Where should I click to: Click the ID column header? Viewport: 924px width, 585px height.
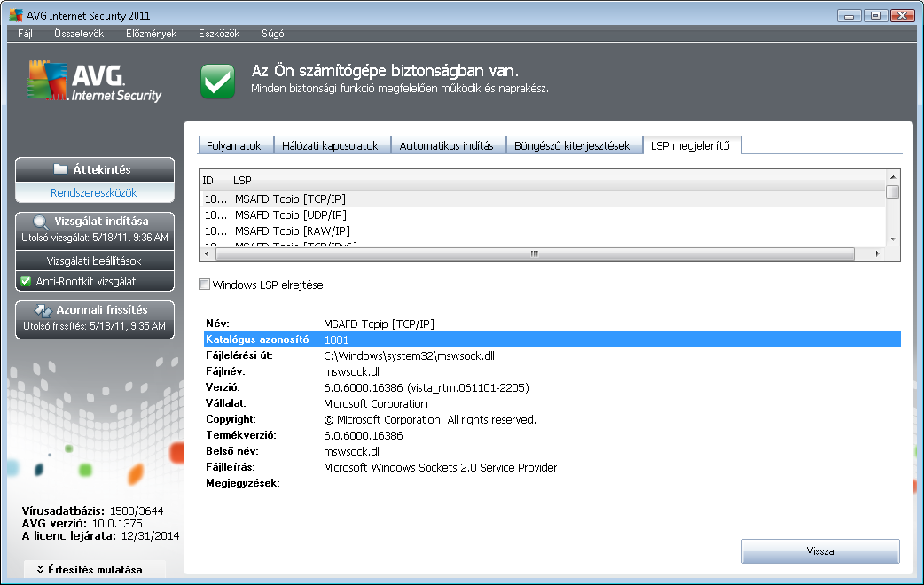[215, 180]
